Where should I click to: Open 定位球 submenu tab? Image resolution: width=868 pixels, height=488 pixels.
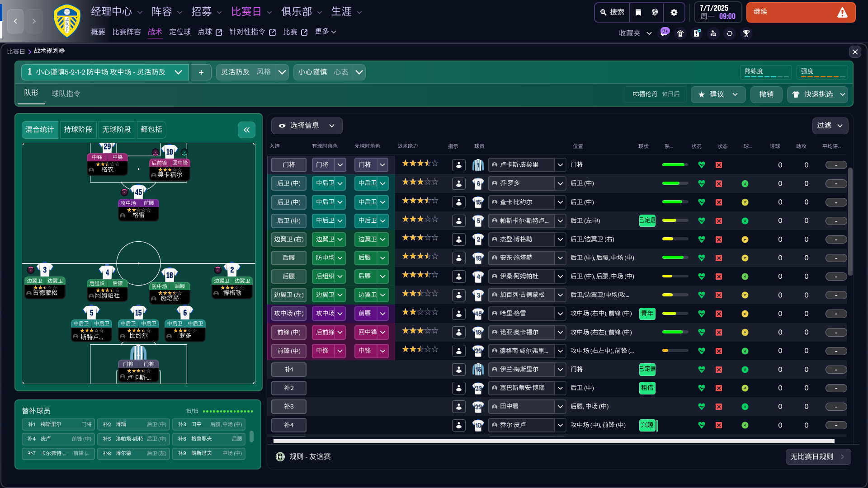179,32
